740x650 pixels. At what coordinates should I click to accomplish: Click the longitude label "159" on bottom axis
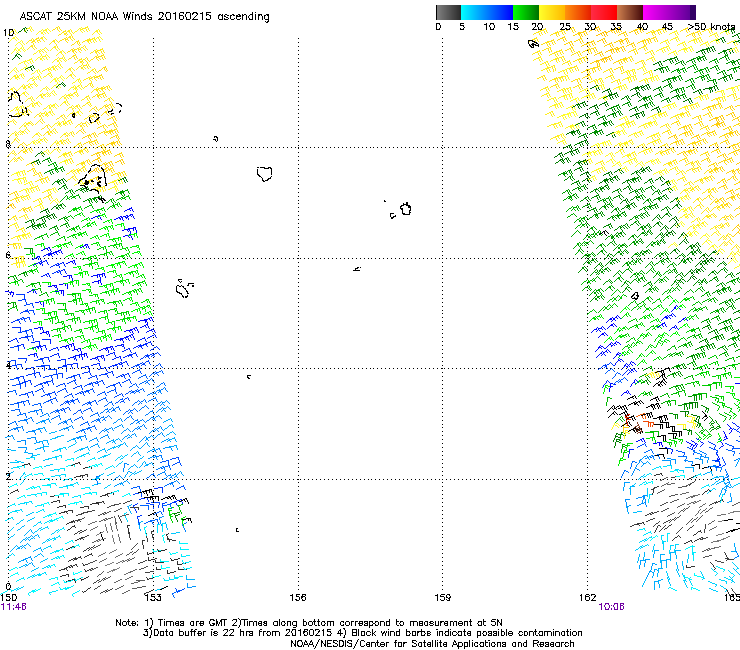click(x=443, y=598)
